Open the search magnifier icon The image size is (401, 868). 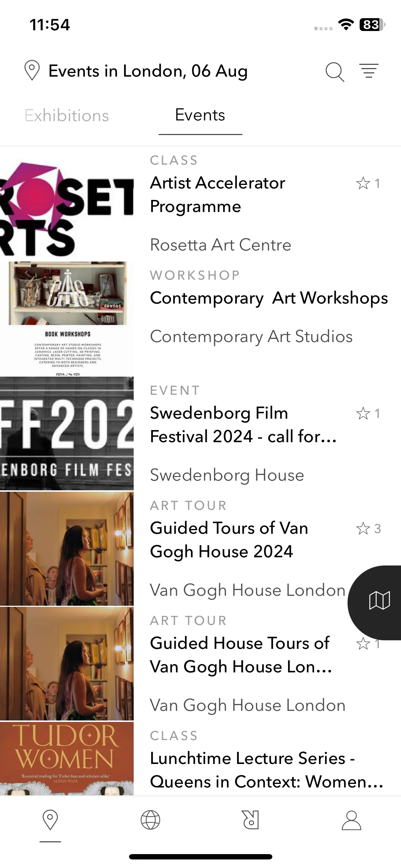pyautogui.click(x=335, y=72)
